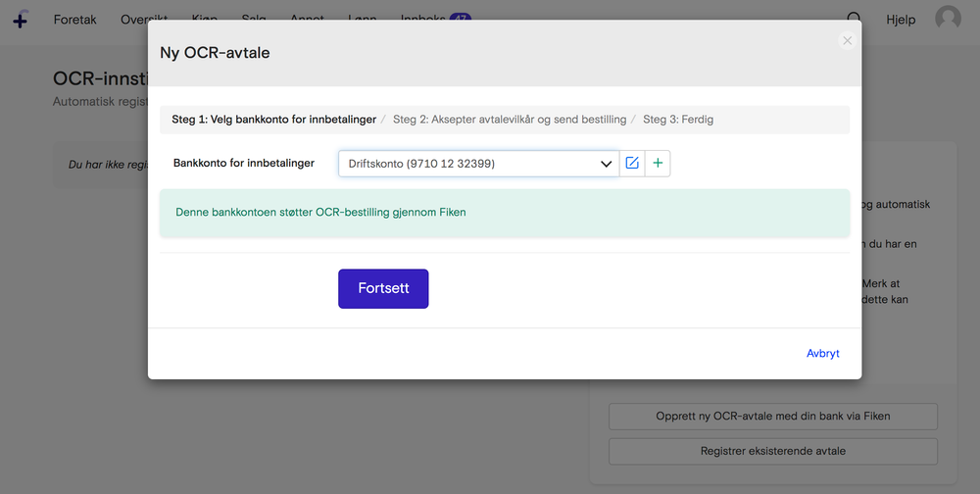The image size is (980, 494).
Task: Edit the selected bank account
Action: tap(632, 164)
